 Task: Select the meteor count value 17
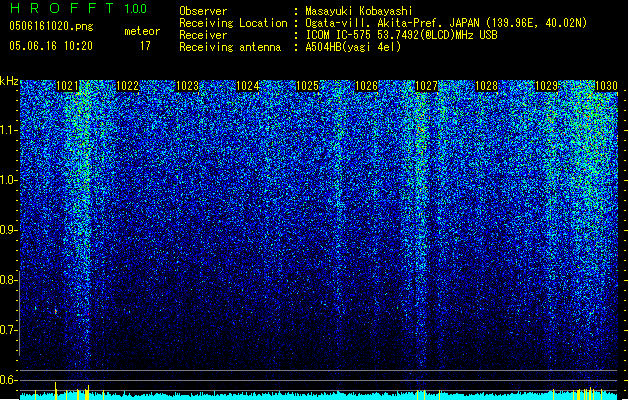145,46
